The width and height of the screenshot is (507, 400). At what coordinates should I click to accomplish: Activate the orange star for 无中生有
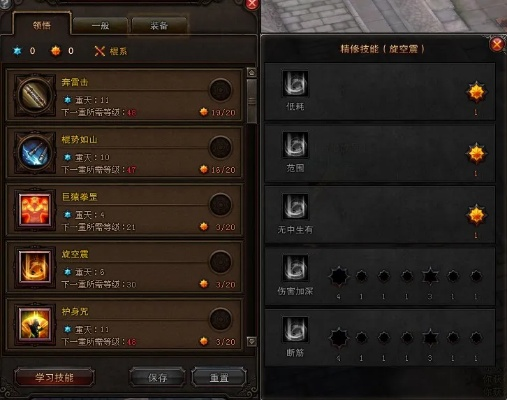coord(476,215)
